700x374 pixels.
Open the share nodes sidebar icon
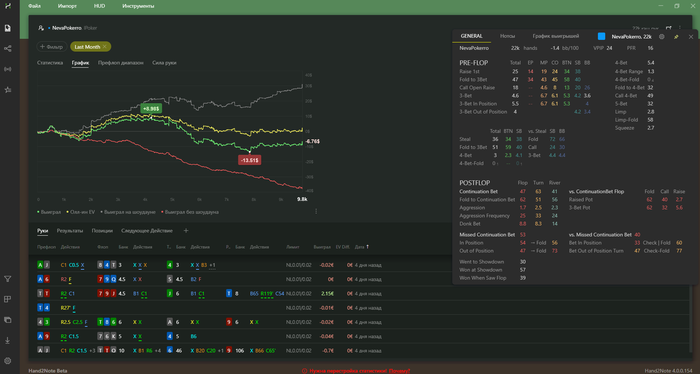coord(8,49)
